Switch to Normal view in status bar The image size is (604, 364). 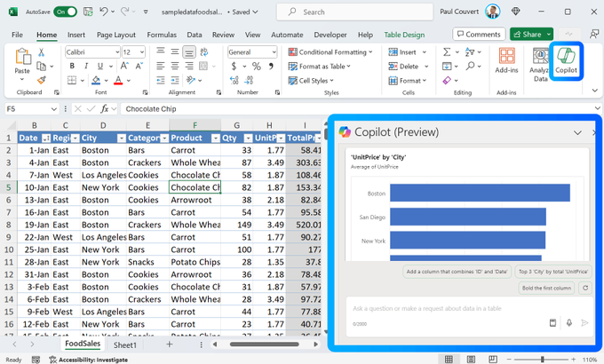click(449, 360)
